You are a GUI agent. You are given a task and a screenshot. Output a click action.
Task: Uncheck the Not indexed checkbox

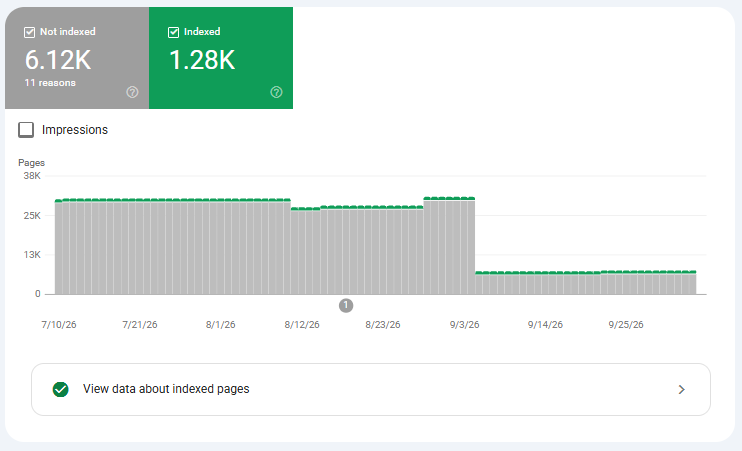coord(29,32)
